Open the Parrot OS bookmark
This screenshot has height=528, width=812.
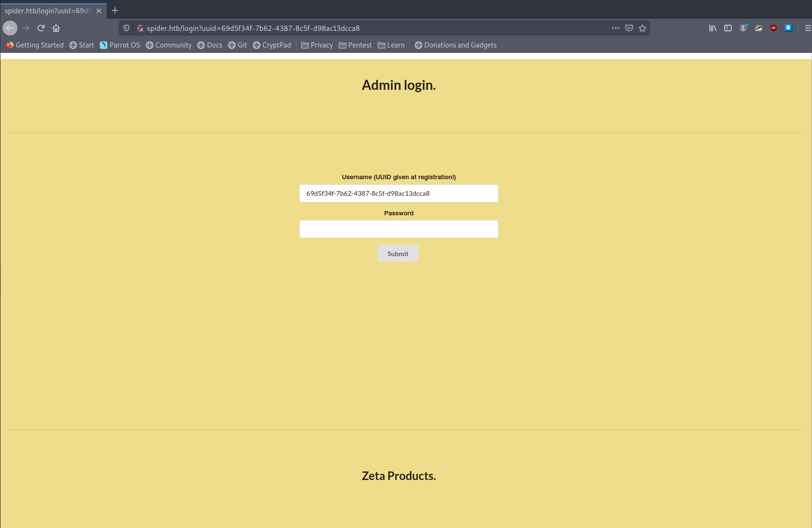[120, 45]
